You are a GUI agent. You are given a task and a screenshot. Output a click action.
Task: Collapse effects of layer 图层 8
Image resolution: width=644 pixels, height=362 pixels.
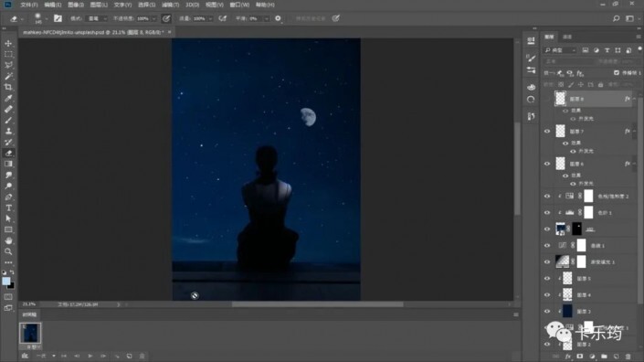tap(635, 99)
